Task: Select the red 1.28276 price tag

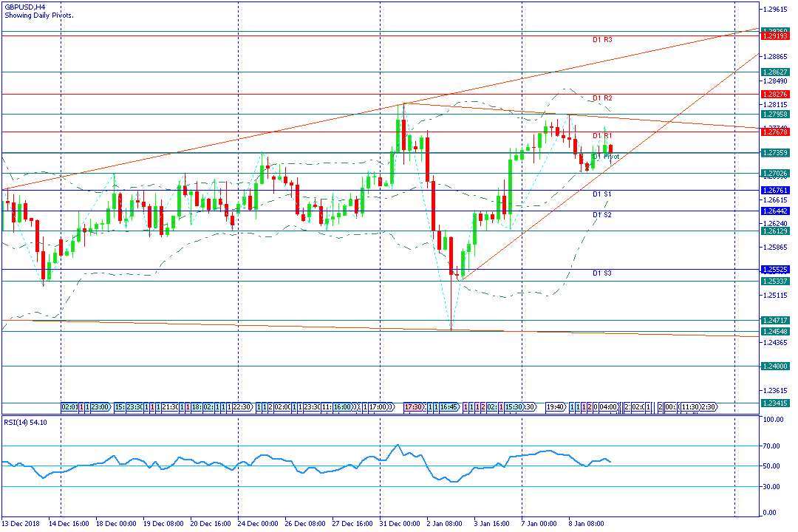Action: (775, 95)
